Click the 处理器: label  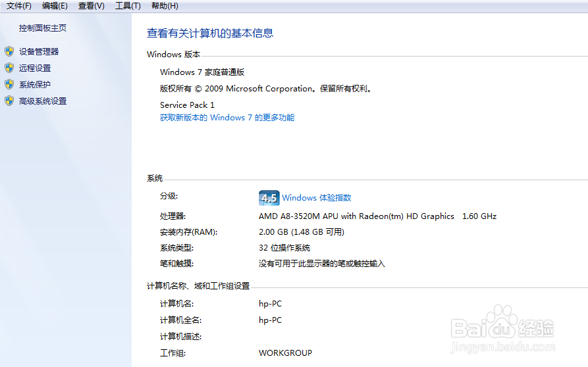tap(173, 216)
